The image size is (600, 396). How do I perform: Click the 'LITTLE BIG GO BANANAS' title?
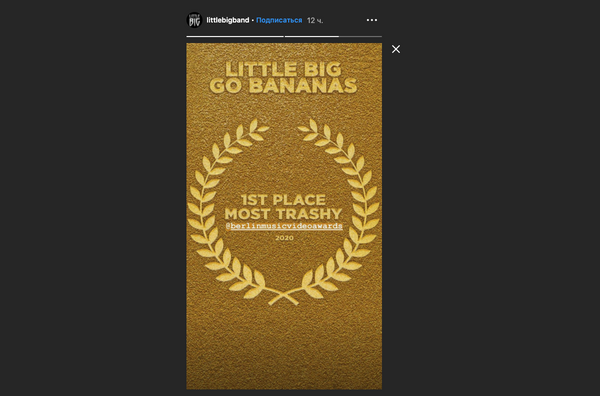pos(284,78)
